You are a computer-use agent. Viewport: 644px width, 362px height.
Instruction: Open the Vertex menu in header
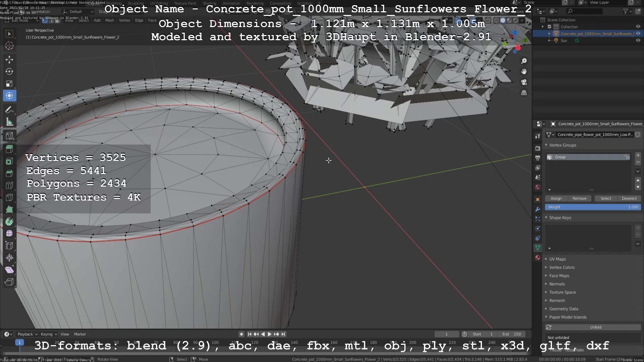click(x=125, y=20)
